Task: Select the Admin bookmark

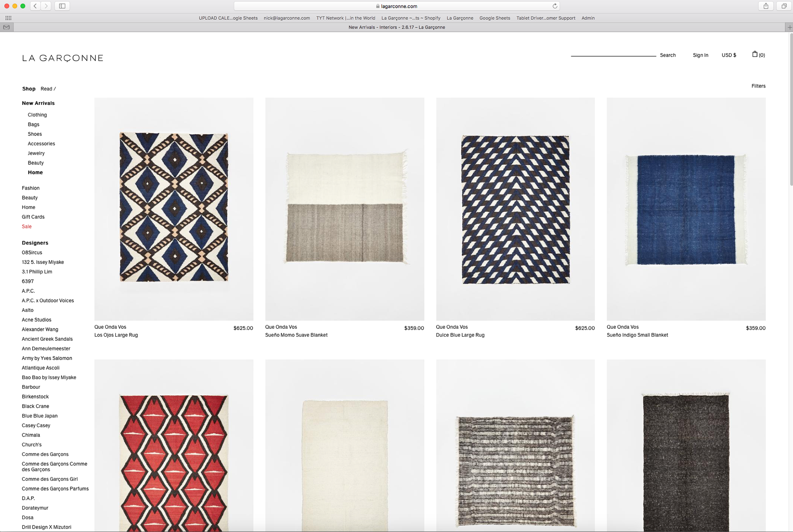Action: 588,18
